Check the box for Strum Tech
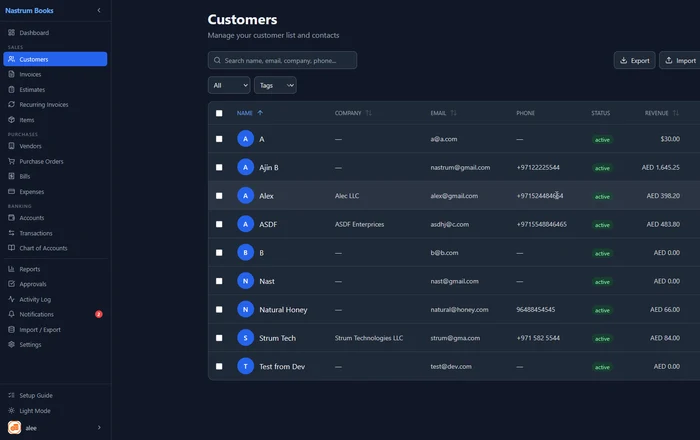Screen dimensions: 700x440 point(219,338)
